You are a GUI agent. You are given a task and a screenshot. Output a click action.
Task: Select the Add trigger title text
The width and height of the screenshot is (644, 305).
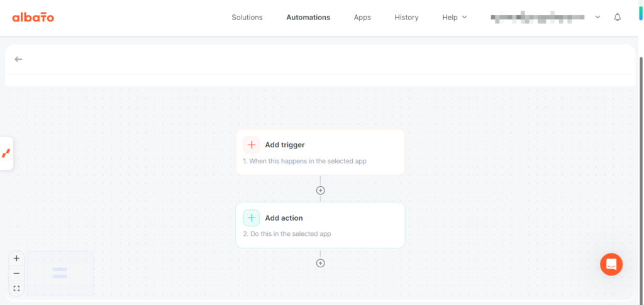(x=285, y=145)
